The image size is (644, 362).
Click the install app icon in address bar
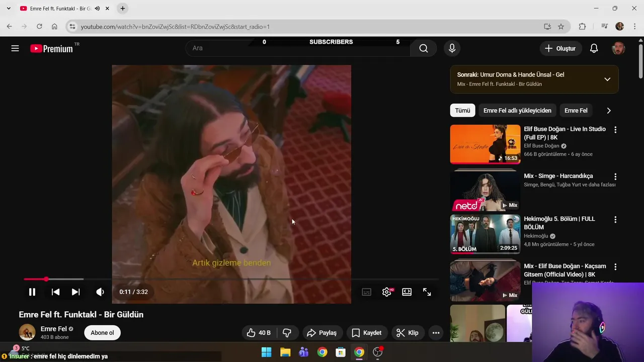547,27
